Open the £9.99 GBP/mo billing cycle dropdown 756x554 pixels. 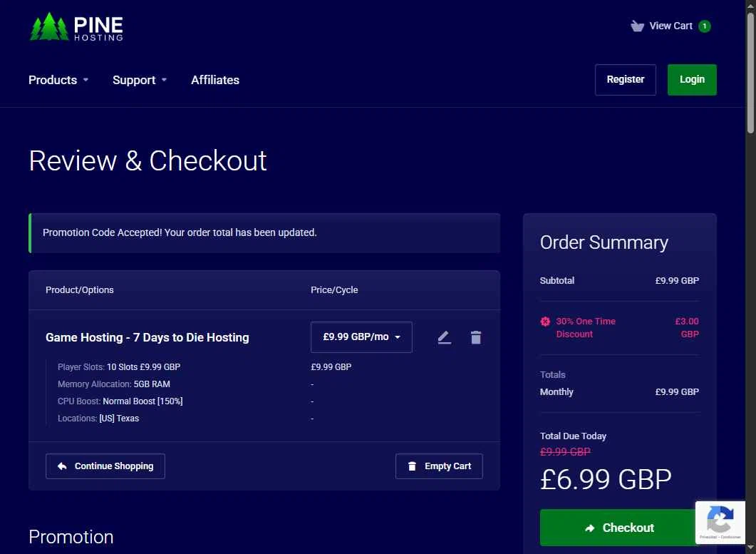click(361, 337)
